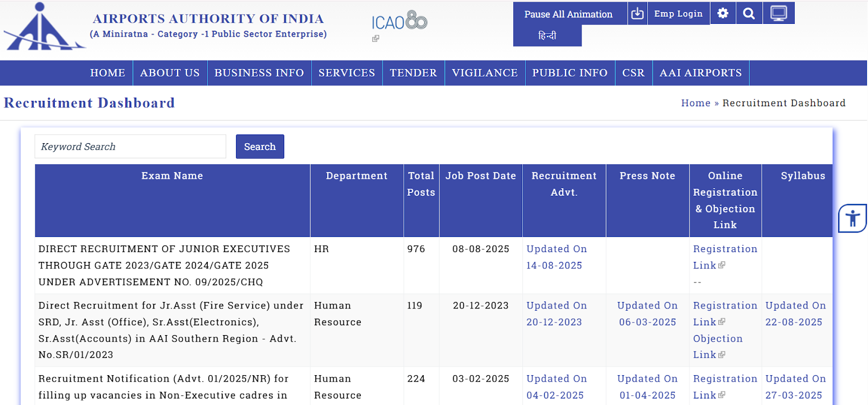Open syllabus Updated On 22-08-2025

click(795, 313)
